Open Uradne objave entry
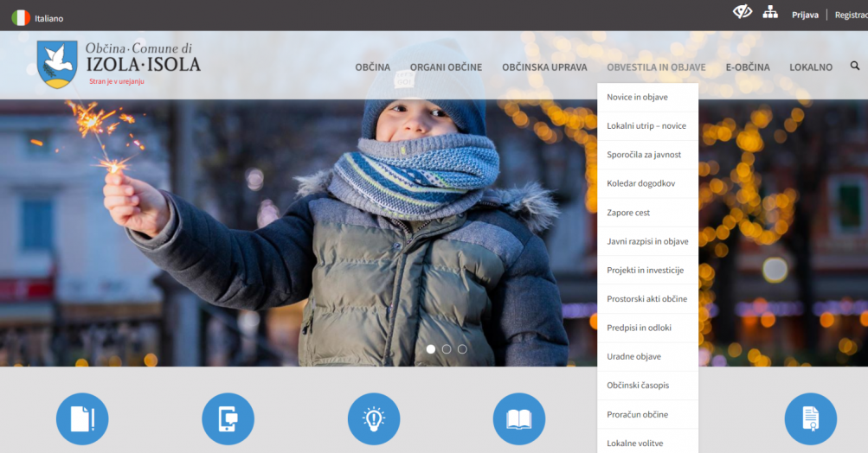The image size is (868, 453). click(647, 357)
